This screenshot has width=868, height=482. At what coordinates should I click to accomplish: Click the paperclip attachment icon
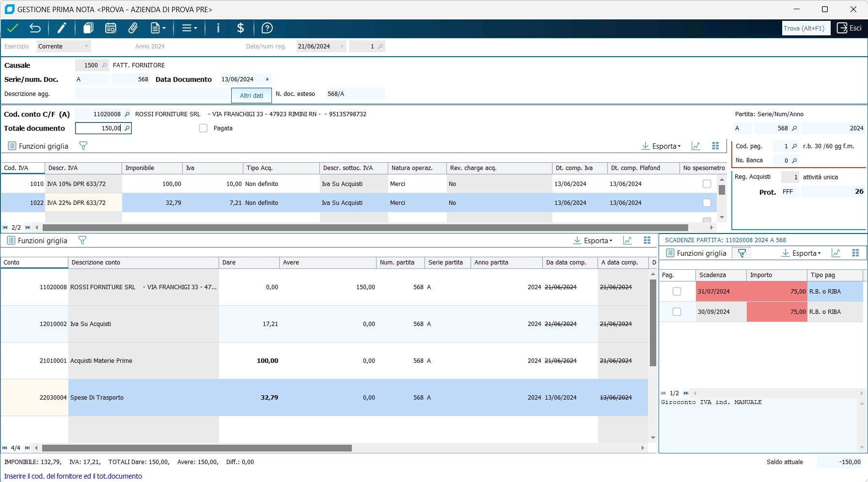133,28
